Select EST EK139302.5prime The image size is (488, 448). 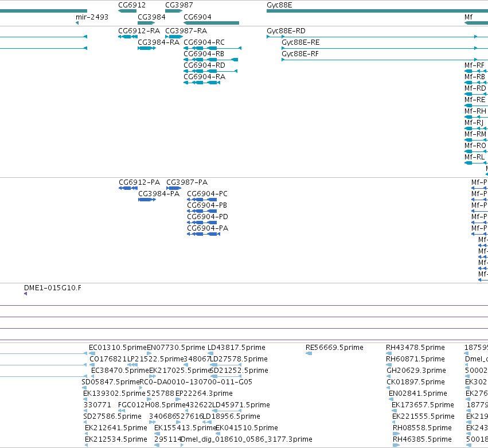point(114,394)
